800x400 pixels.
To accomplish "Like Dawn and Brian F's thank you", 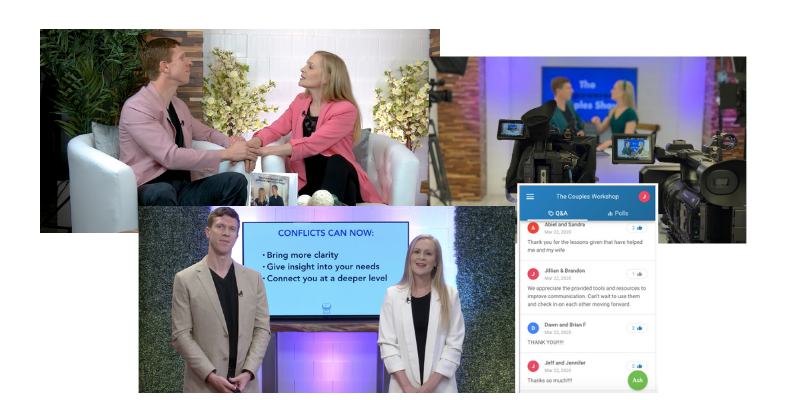I will (x=637, y=328).
